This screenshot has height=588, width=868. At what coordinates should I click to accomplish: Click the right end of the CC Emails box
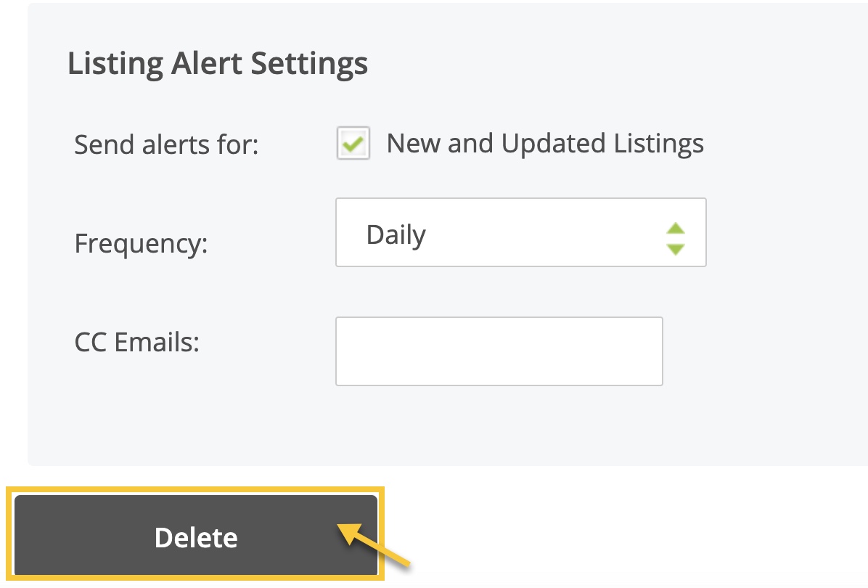pyautogui.click(x=653, y=351)
